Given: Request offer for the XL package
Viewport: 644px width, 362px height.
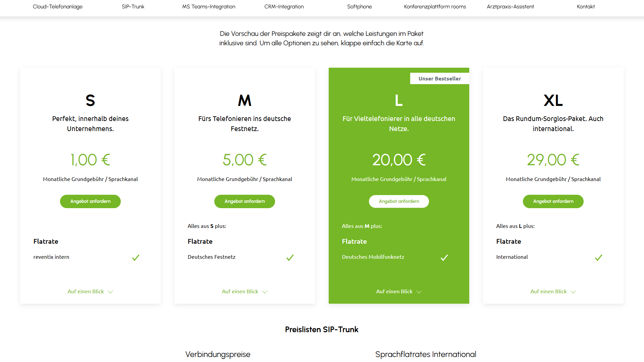Looking at the screenshot, I should pyautogui.click(x=553, y=201).
